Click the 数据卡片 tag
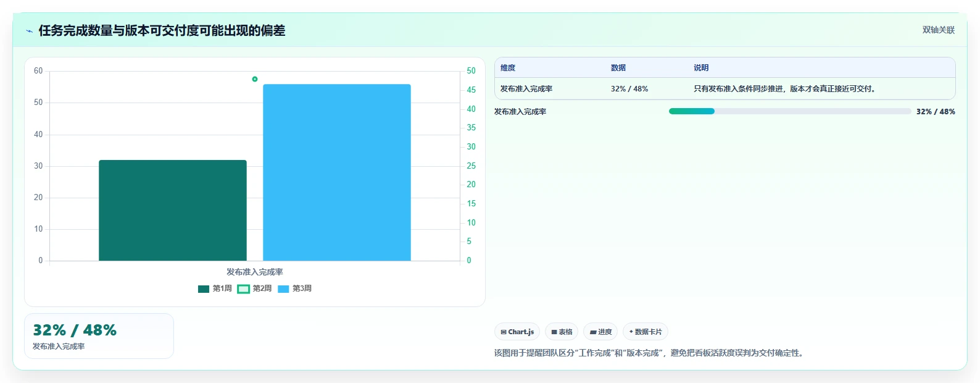 (x=646, y=332)
